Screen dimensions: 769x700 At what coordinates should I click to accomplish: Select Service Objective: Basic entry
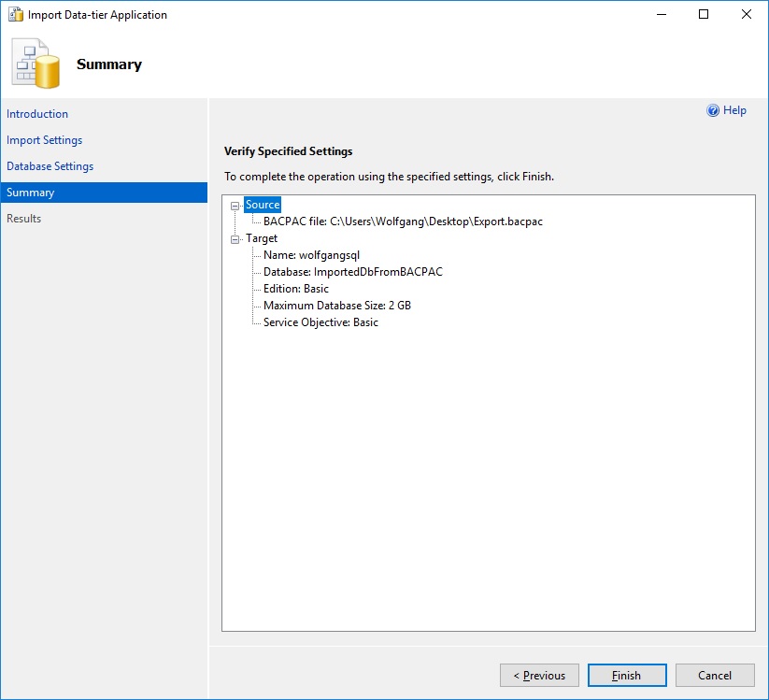coord(320,322)
